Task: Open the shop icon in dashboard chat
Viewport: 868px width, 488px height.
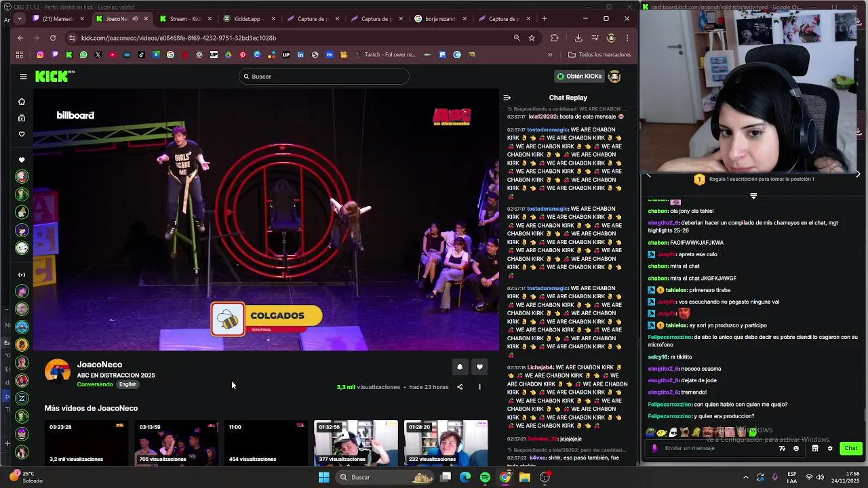Action: point(815,448)
